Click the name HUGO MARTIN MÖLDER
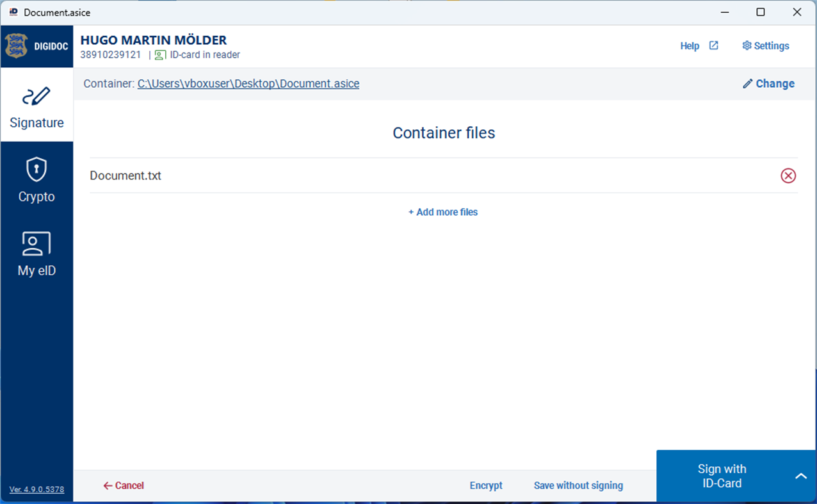This screenshot has height=504, width=817. coord(154,40)
